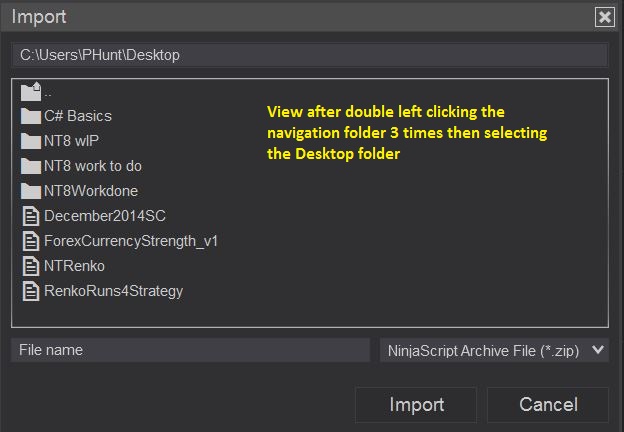Viewport: 624px width, 432px height.
Task: Click the file type dropdown arrow
Action: pos(598,350)
